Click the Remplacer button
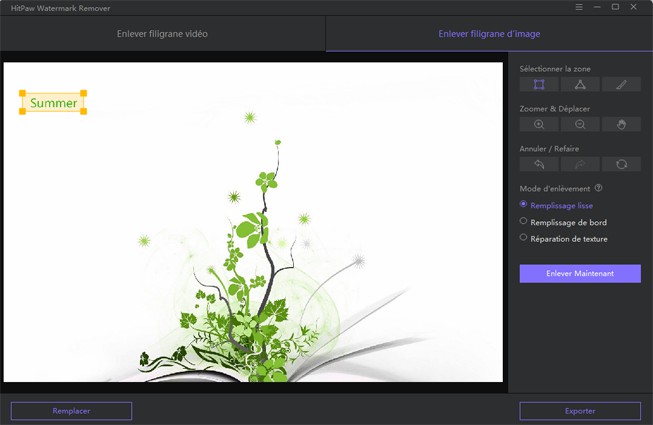 [71, 411]
